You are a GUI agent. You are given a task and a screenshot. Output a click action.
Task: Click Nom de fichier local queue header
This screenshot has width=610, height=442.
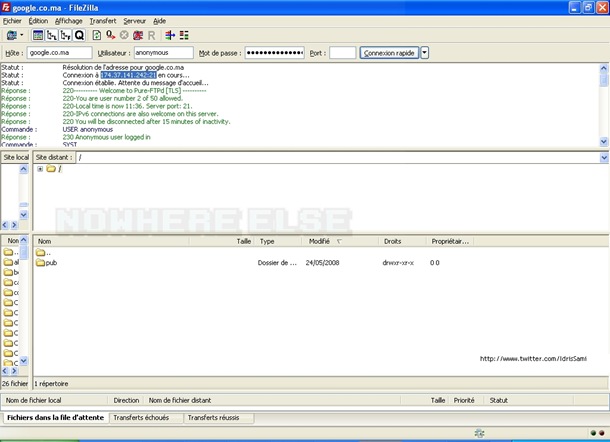click(x=55, y=400)
